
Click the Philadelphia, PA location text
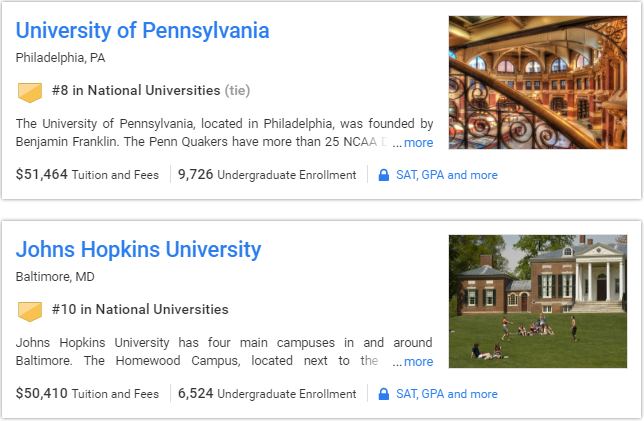(x=60, y=58)
